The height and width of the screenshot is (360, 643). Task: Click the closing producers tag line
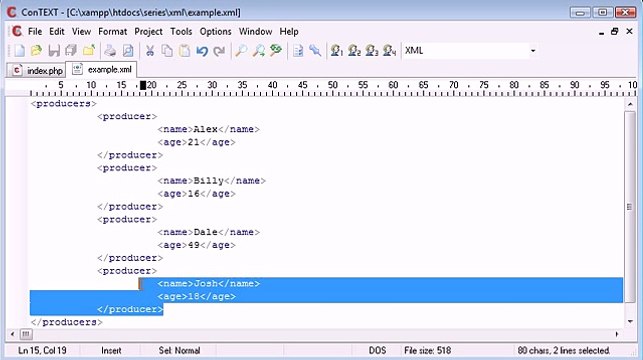coord(66,322)
